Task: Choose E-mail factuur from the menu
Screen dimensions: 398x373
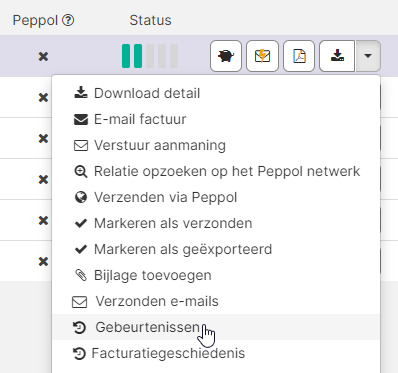Action: (216, 119)
